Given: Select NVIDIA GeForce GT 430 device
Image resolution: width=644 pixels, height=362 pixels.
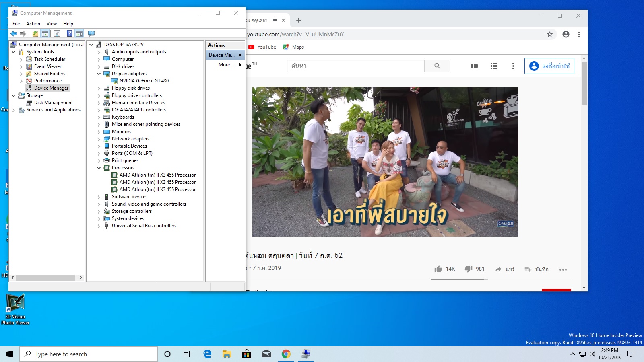Looking at the screenshot, I should click(x=144, y=81).
